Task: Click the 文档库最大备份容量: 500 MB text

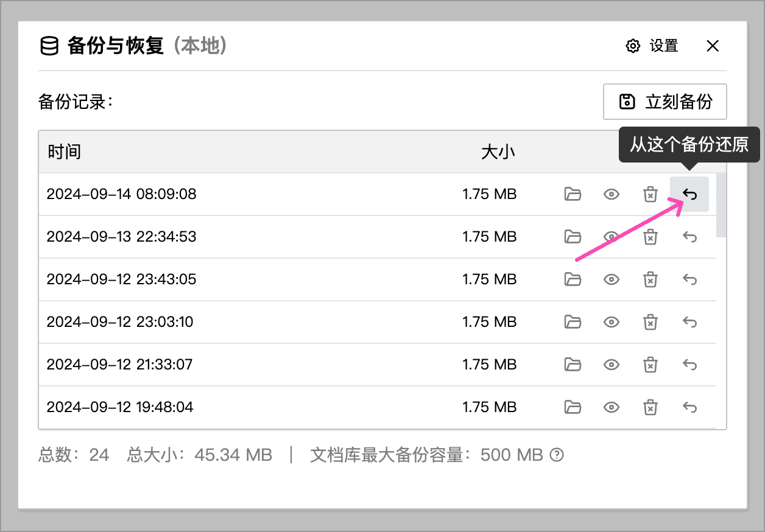Action: click(426, 455)
